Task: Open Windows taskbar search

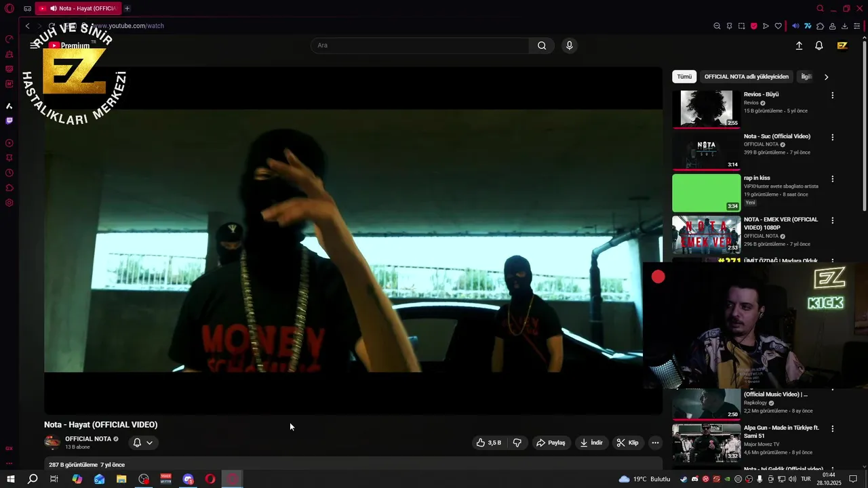Action: [32, 479]
